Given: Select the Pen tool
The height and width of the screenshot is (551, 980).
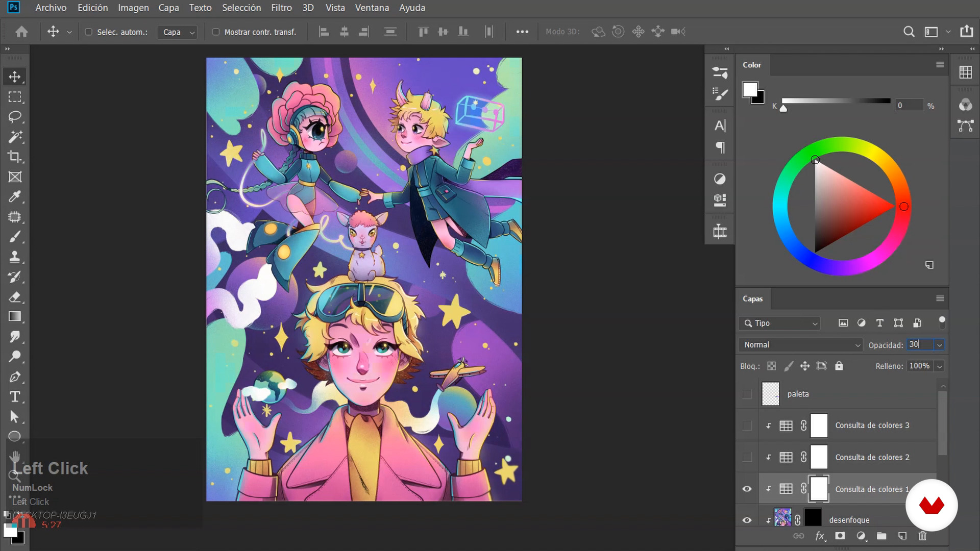Looking at the screenshot, I should click(x=15, y=377).
